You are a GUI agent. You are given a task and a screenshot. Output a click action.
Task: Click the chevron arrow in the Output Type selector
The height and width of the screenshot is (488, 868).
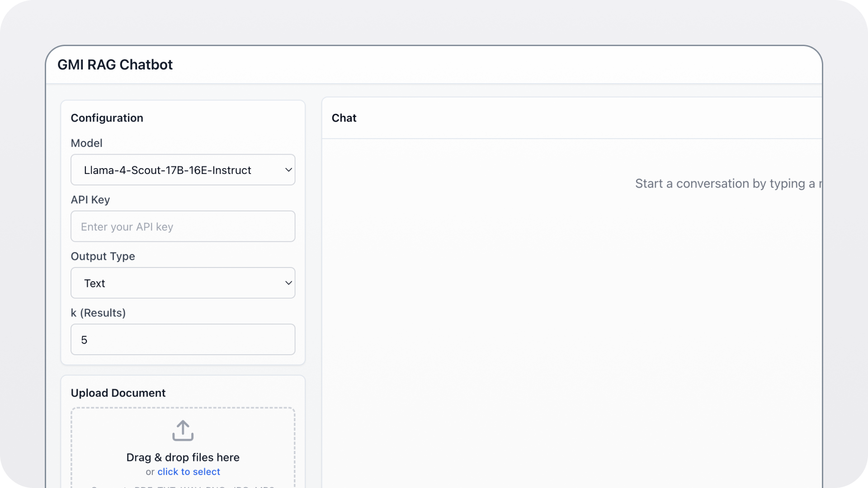click(x=288, y=283)
